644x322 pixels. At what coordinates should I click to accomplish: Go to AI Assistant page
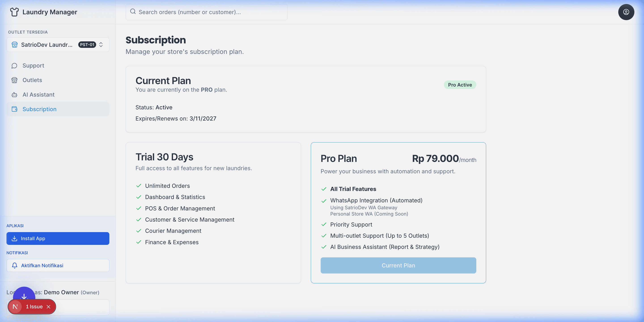click(38, 95)
